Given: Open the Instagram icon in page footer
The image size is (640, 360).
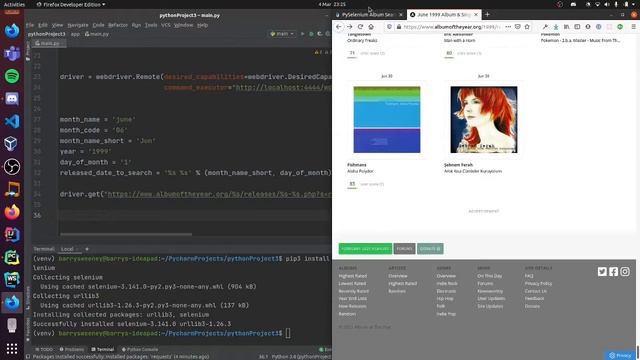Looking at the screenshot, I should tap(625, 271).
